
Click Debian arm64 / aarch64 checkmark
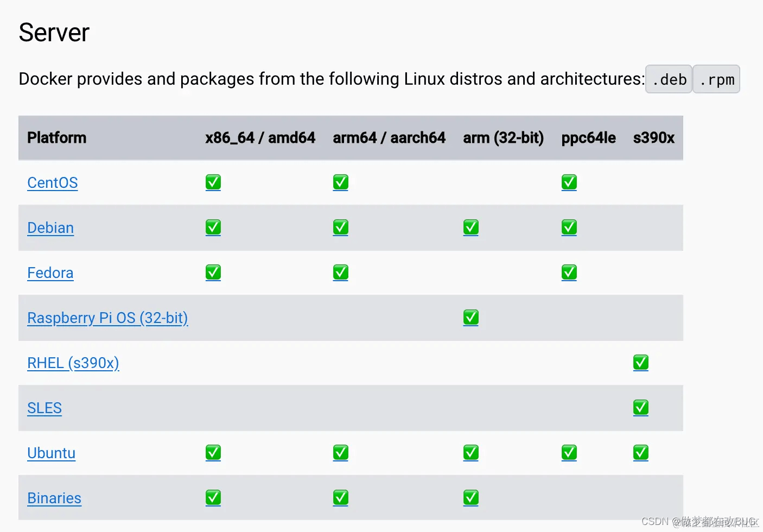tap(341, 227)
